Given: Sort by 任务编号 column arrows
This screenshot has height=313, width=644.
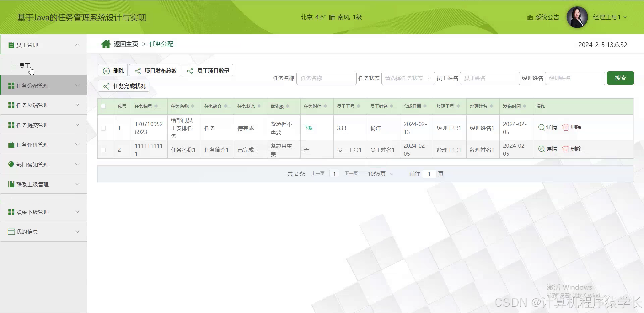Looking at the screenshot, I should click(x=156, y=106).
